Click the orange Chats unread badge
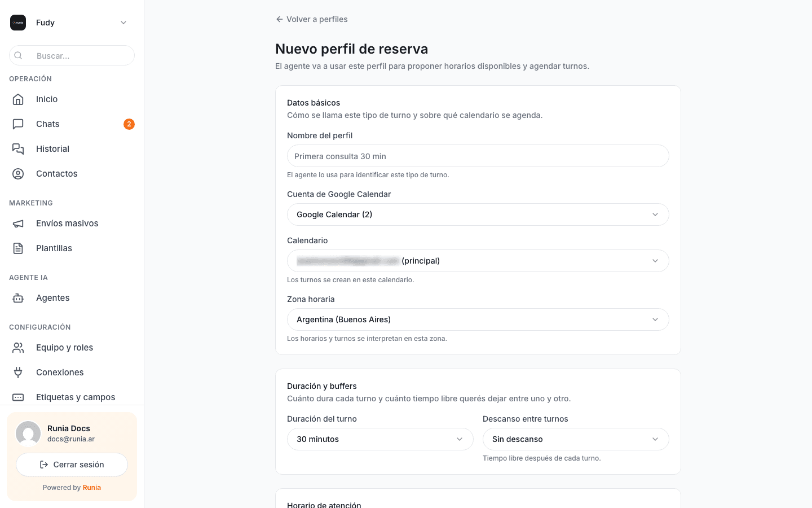 pyautogui.click(x=129, y=124)
